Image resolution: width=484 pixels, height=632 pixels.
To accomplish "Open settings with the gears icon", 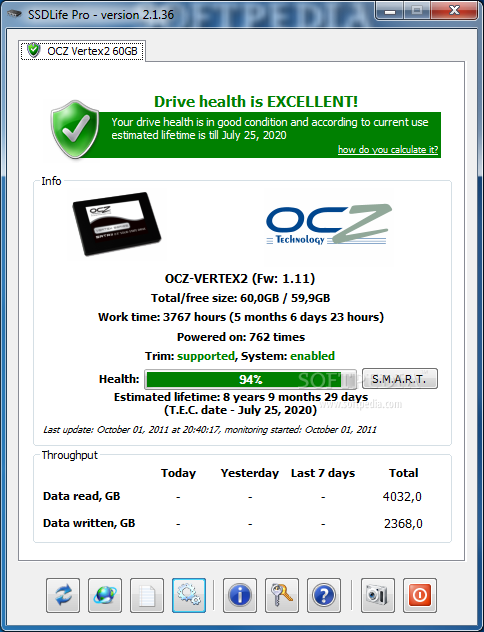I will [x=189, y=595].
